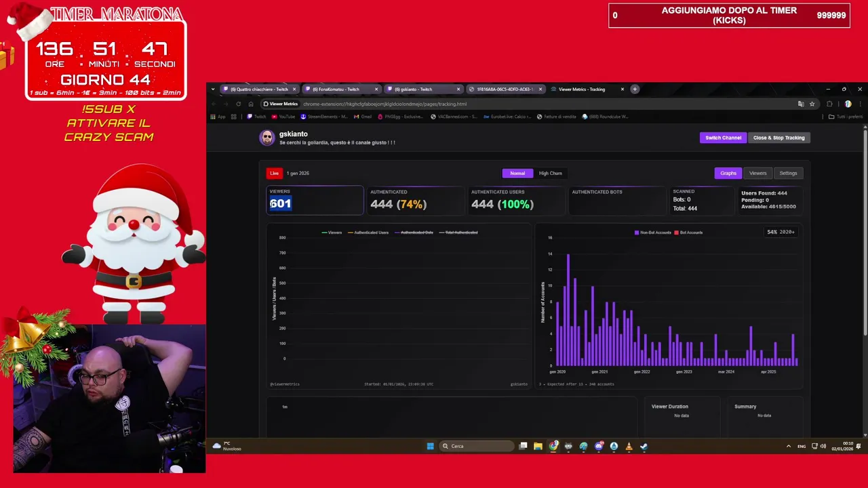868x488 pixels.
Task: Open the weather widget showing Nuvoloso
Action: tap(226, 446)
